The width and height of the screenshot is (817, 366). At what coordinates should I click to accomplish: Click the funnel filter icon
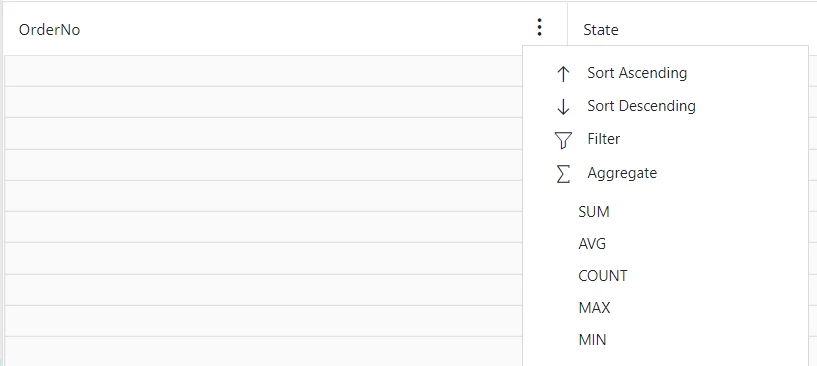(563, 140)
